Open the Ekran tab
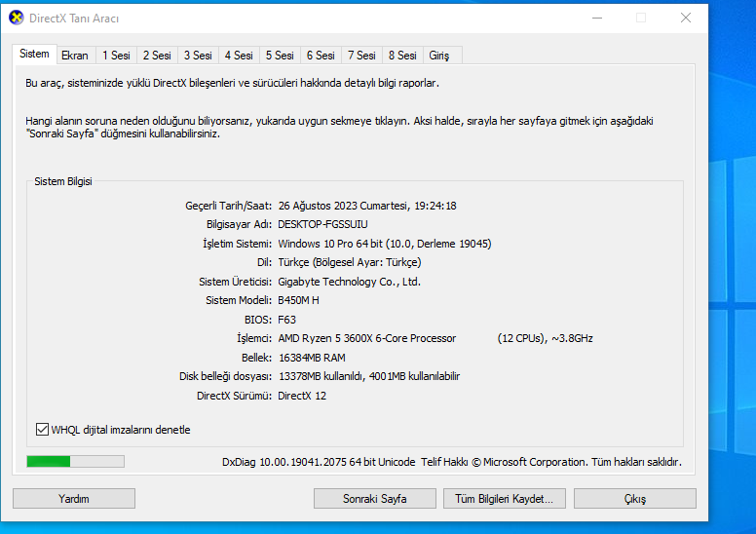Viewport: 756px width, 534px height. tap(75, 56)
